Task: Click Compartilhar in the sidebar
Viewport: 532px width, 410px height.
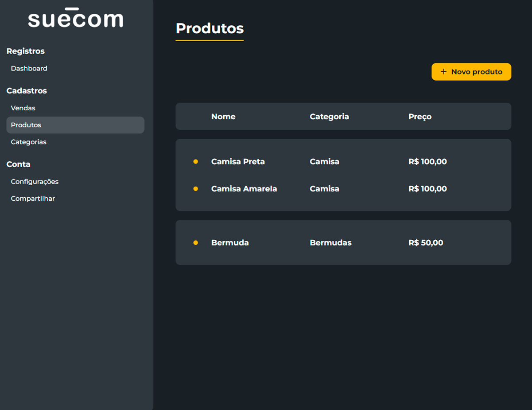Action: point(33,199)
